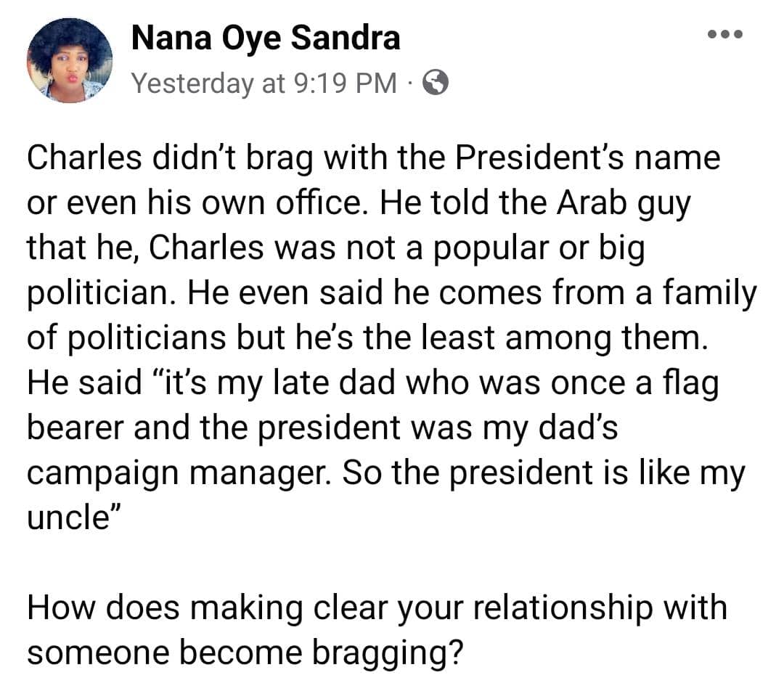
Task: Open the three-dot post options menu
Action: click(x=725, y=34)
